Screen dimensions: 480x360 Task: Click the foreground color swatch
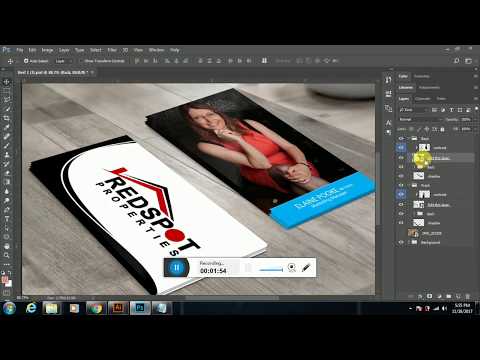point(5,280)
